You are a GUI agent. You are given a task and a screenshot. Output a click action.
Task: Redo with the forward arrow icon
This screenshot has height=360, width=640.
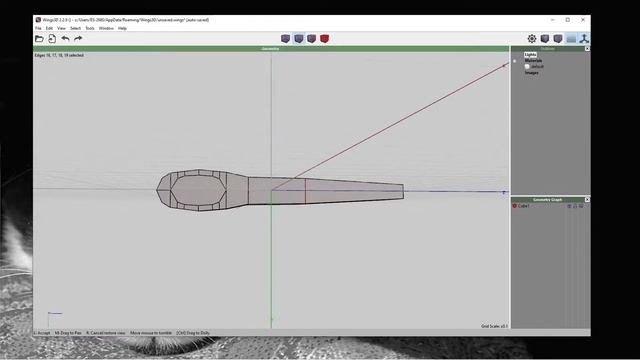click(78, 38)
